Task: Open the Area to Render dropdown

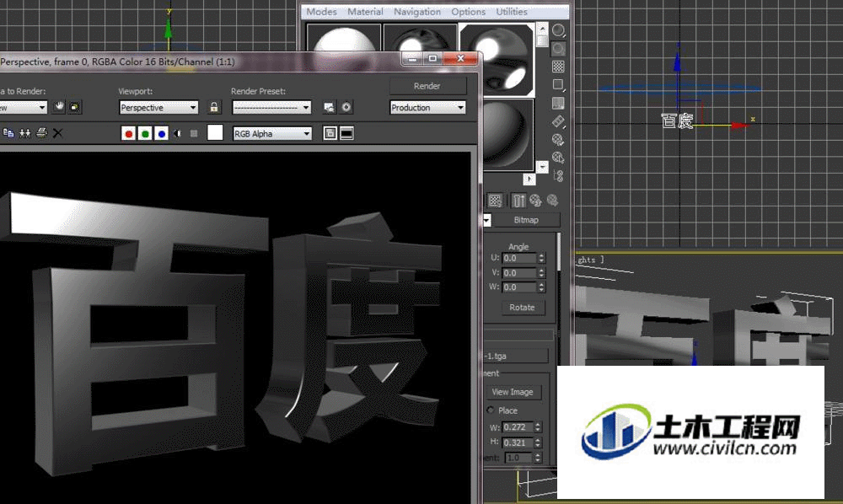Action: tap(23, 108)
